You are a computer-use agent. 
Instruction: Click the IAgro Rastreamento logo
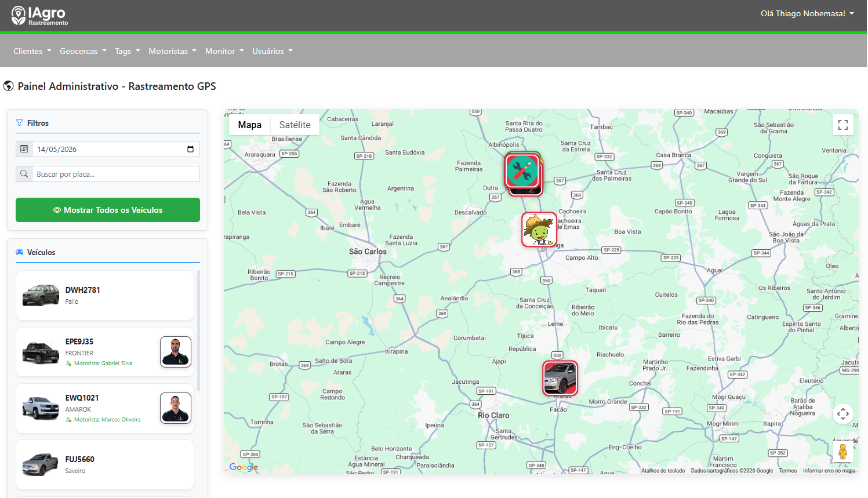tap(39, 16)
